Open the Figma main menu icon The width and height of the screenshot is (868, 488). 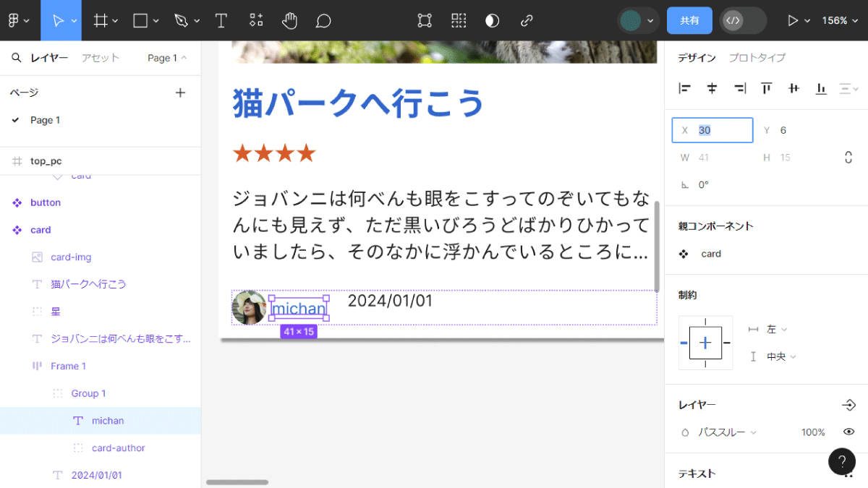point(13,20)
